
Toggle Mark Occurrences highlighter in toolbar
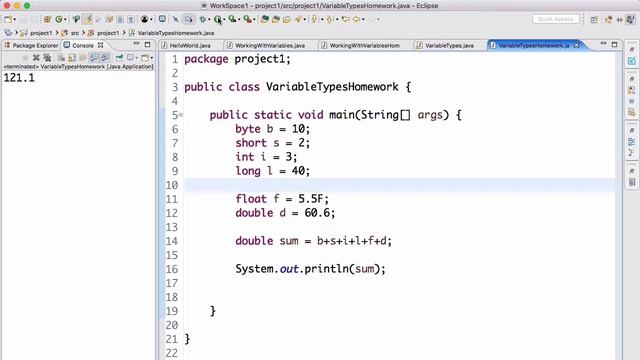(x=87, y=19)
